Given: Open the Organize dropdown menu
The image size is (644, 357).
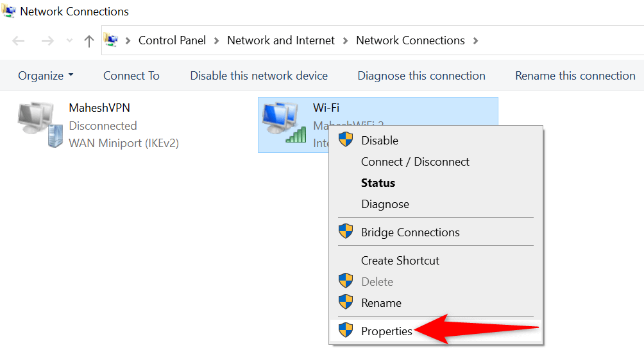Looking at the screenshot, I should pos(46,76).
